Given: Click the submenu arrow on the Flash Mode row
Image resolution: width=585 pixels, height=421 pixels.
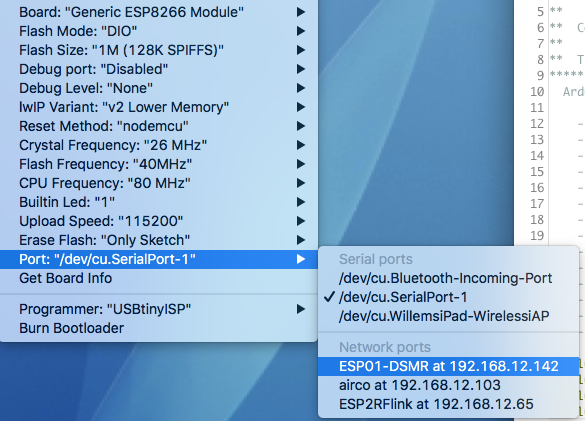Looking at the screenshot, I should point(301,31).
